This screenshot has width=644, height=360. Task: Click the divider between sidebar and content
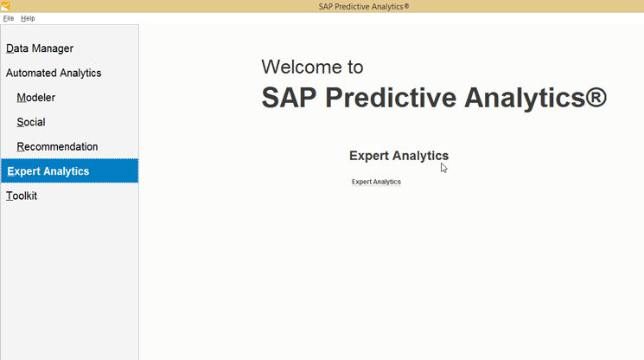pos(138,260)
